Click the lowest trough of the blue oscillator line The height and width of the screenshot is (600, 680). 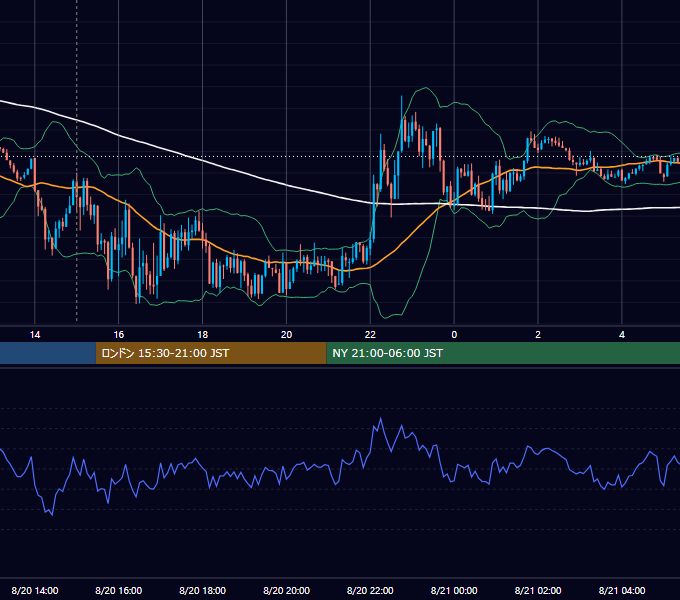point(52,515)
